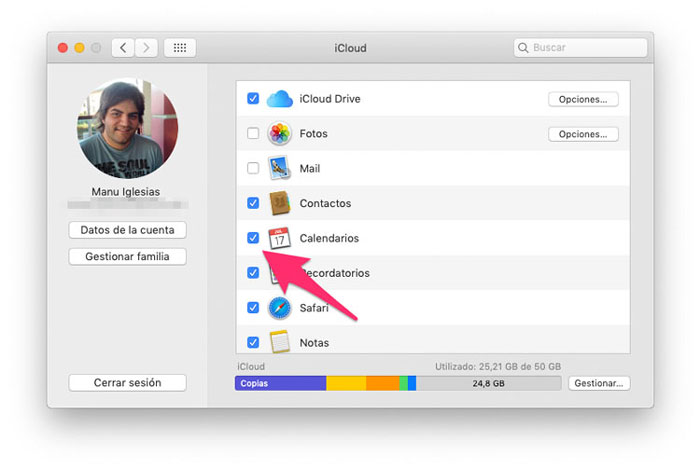Uncheck the Notas checkbox

point(253,342)
